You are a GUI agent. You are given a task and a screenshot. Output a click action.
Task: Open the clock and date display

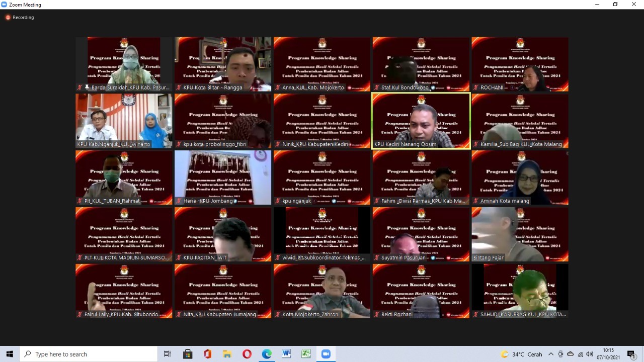pos(608,354)
